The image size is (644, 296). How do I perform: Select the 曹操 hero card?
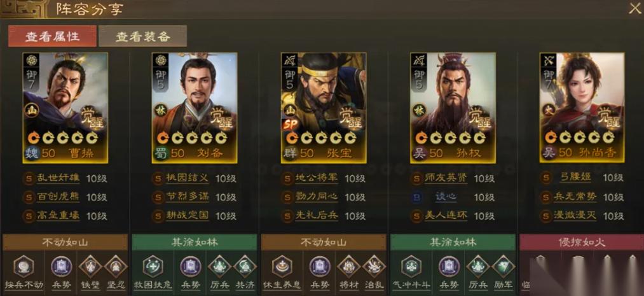[x=65, y=108]
